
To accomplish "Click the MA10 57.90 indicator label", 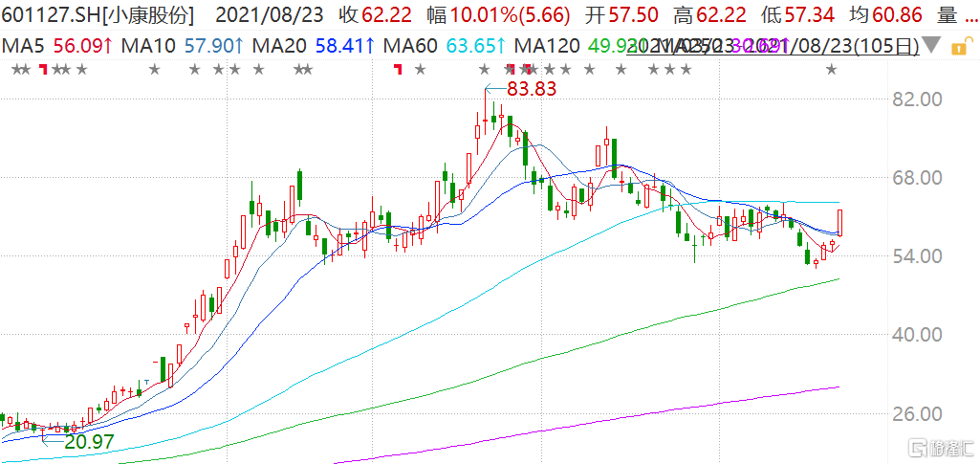I will tap(182, 46).
